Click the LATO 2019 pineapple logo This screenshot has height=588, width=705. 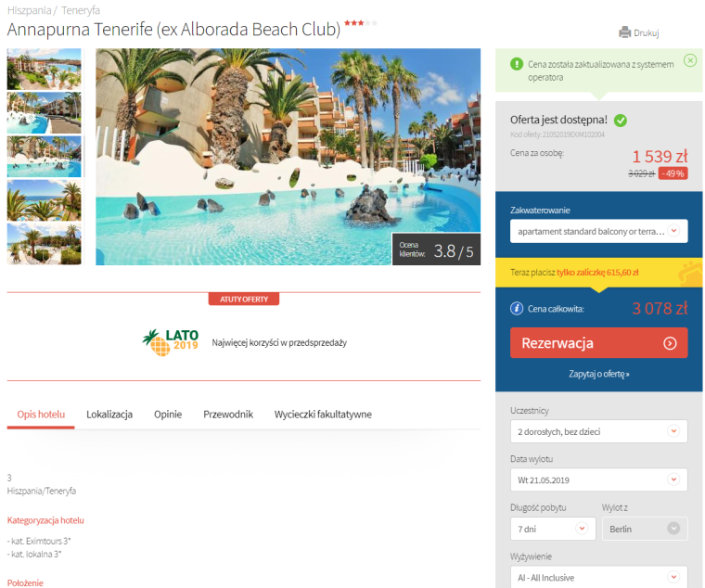pos(171,342)
